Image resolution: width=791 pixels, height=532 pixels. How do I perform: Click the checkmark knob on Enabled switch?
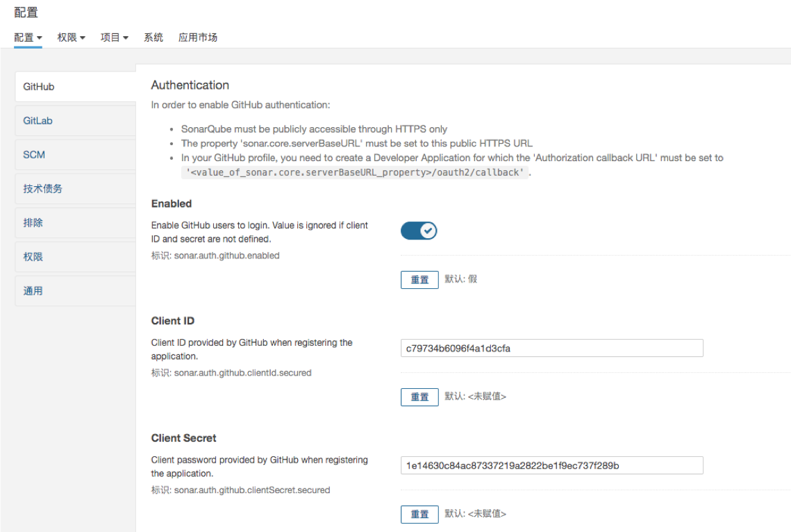click(428, 231)
